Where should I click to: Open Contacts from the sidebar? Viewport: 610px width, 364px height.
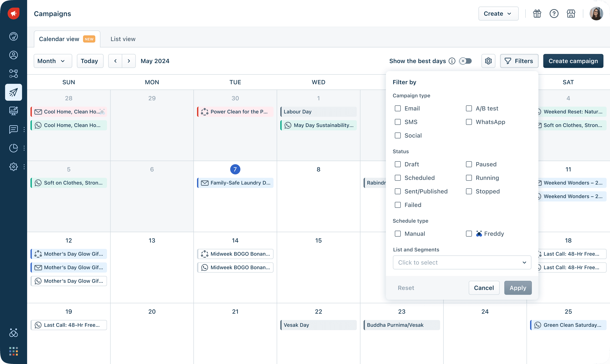coord(14,55)
